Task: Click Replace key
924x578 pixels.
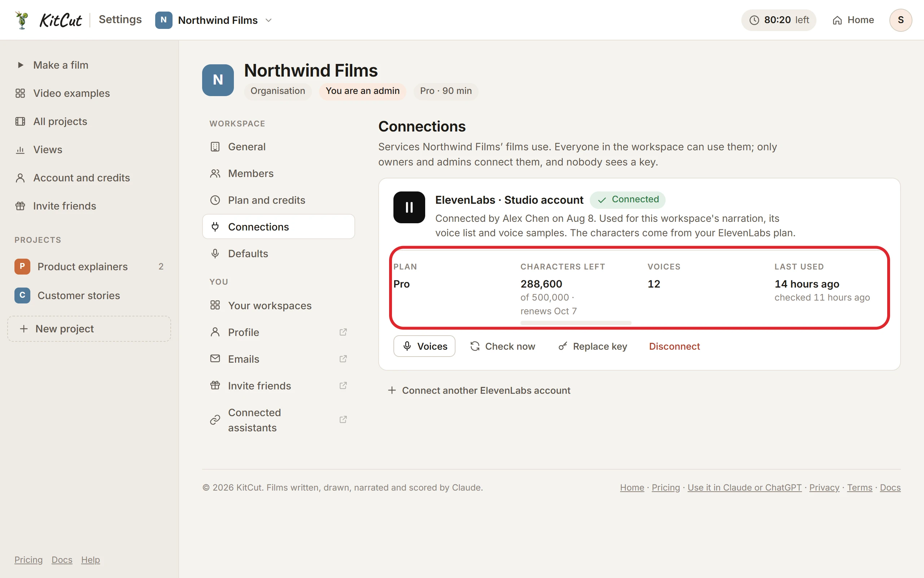Action: pos(593,346)
